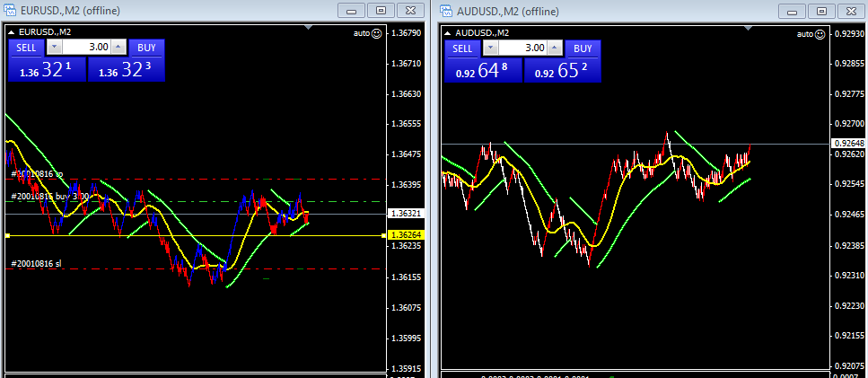This screenshot has height=378, width=868.
Task: Click 0.92310 price on AUDUSD scale
Action: [849, 275]
